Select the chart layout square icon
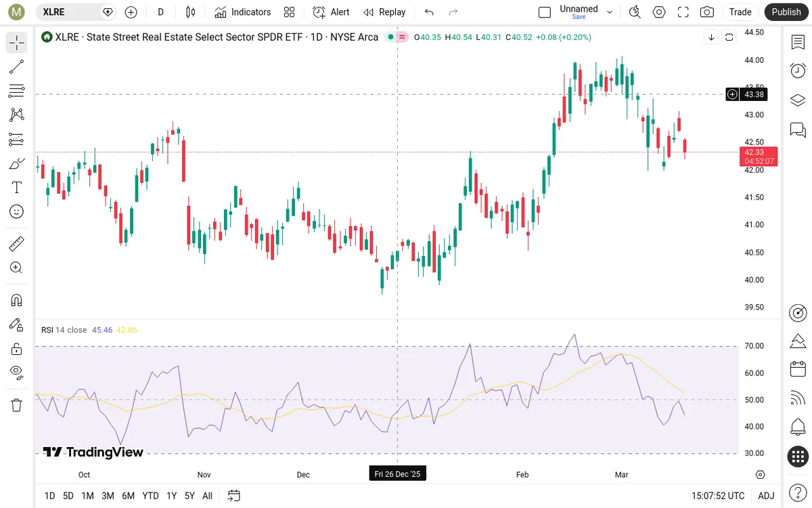 [x=545, y=12]
